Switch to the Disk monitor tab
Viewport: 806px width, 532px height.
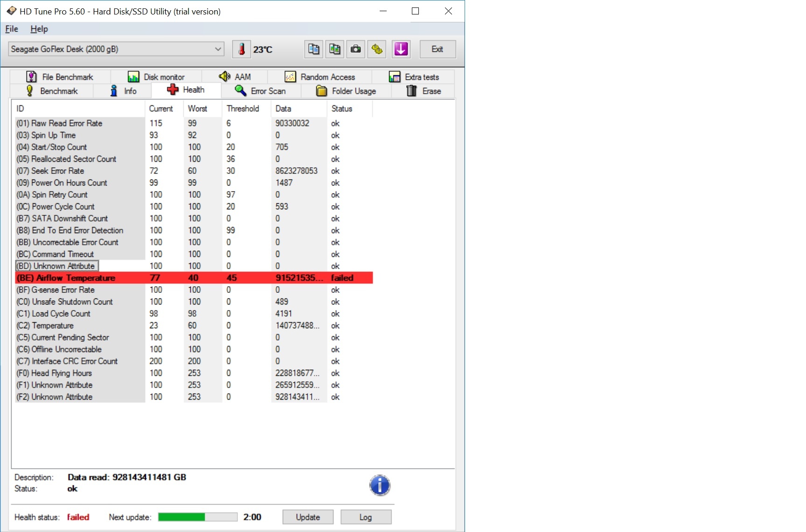pos(156,77)
